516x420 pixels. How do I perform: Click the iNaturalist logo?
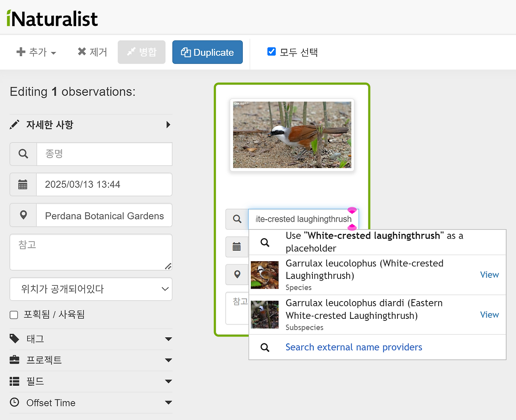[x=52, y=18]
